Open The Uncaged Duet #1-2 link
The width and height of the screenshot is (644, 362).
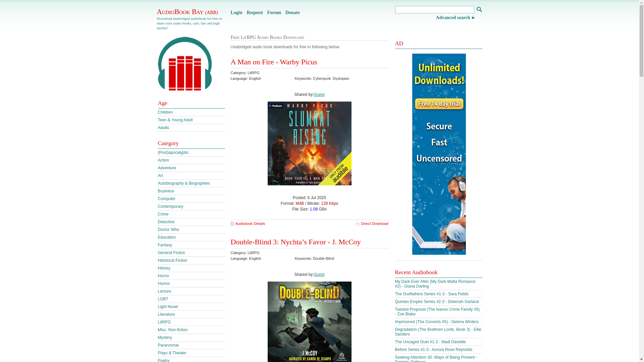coord(430,342)
